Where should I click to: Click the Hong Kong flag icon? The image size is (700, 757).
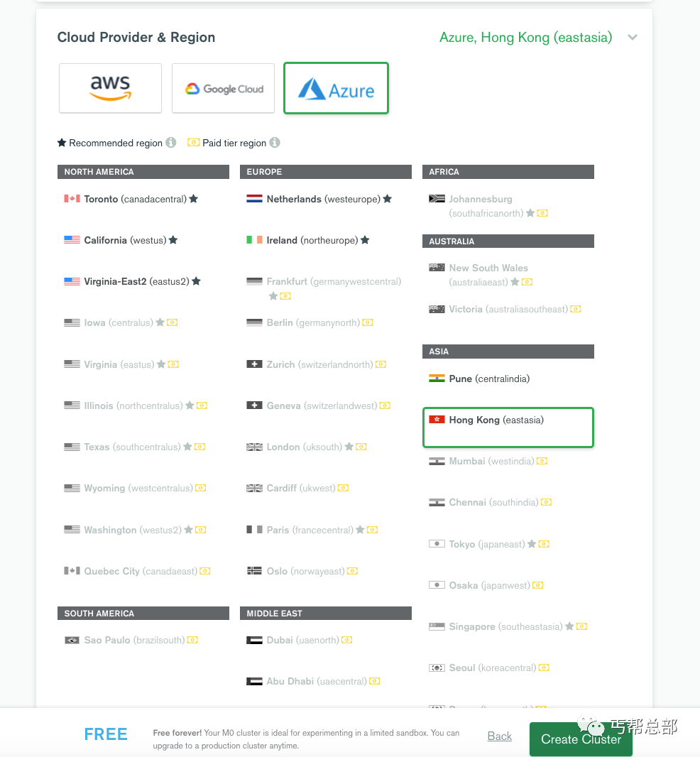click(x=437, y=420)
